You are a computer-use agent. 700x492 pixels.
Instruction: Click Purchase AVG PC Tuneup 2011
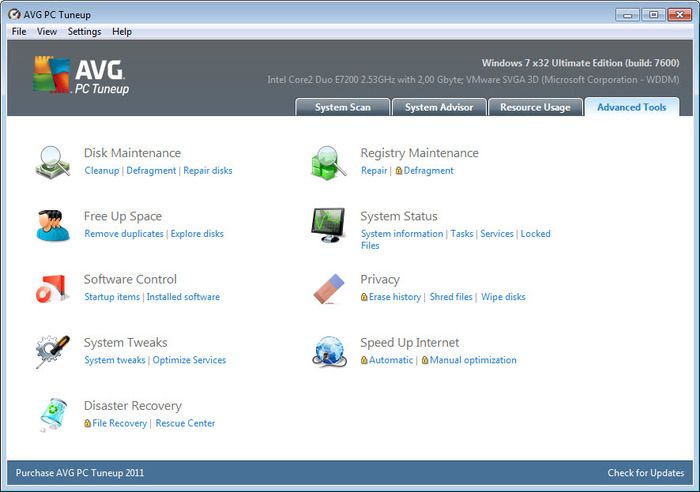click(x=80, y=473)
